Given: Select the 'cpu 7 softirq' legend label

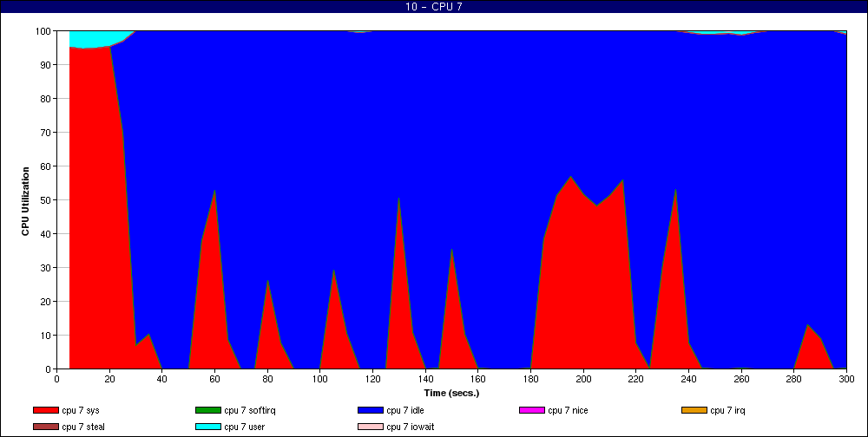Looking at the screenshot, I should tap(250, 410).
